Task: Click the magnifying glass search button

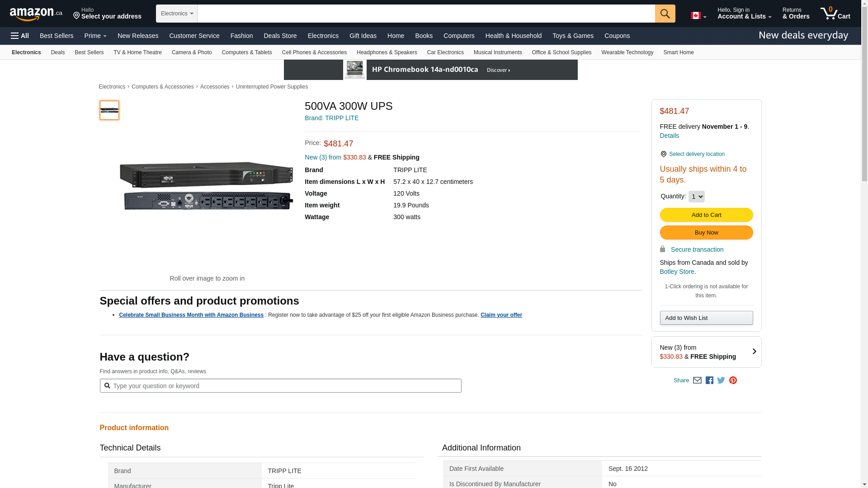Action: [665, 14]
